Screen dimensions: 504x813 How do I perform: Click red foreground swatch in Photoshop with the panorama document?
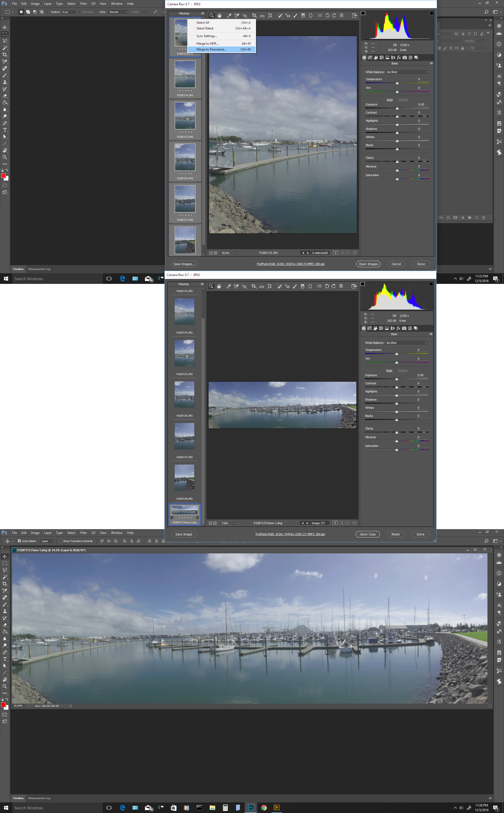[3, 705]
